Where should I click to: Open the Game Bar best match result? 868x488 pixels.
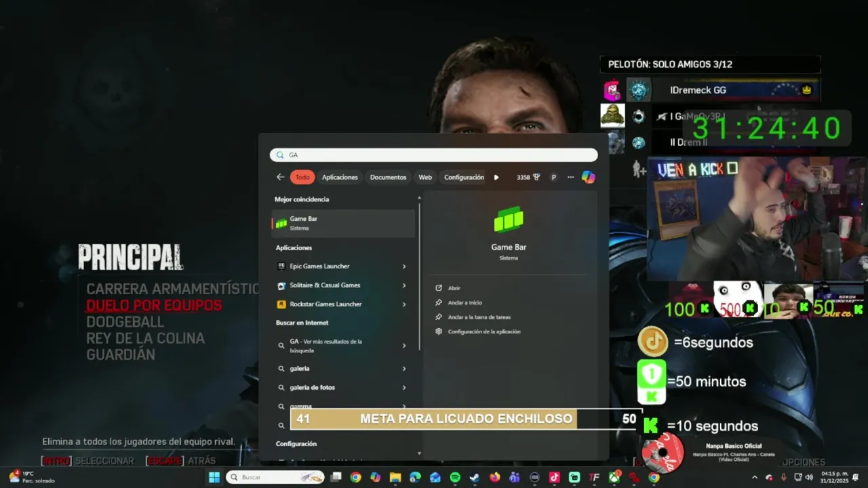[343, 223]
